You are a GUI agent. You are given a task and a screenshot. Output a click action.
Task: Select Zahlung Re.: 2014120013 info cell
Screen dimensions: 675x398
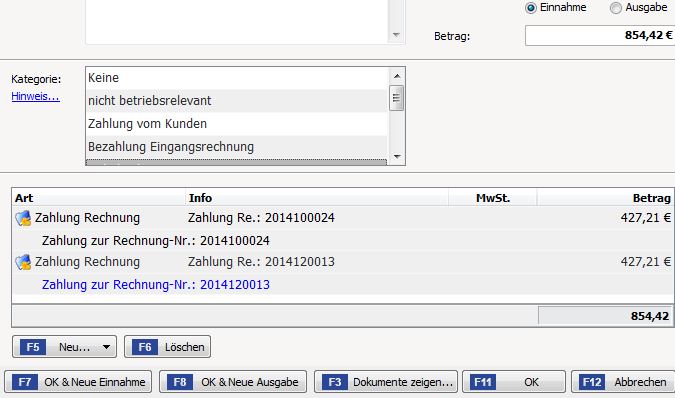click(261, 262)
